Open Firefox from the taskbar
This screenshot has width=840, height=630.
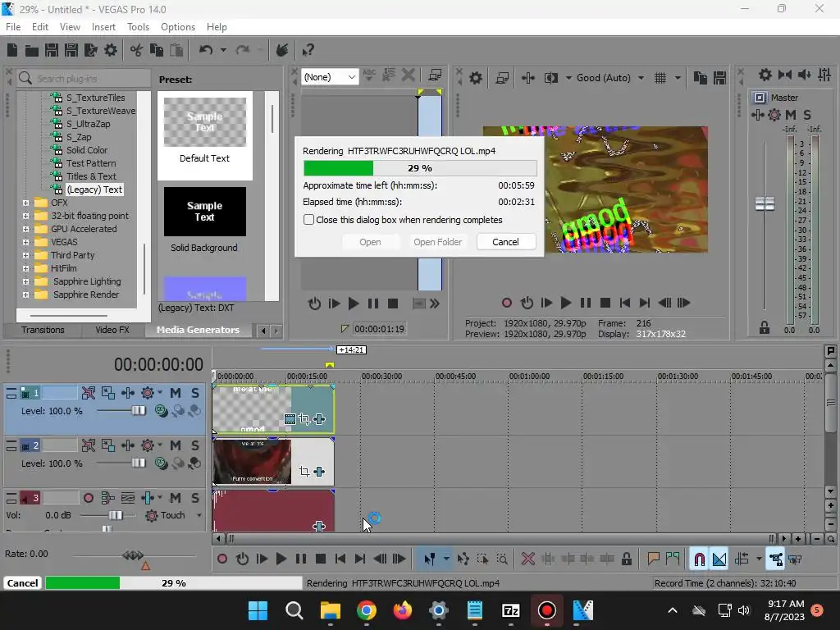tap(402, 610)
